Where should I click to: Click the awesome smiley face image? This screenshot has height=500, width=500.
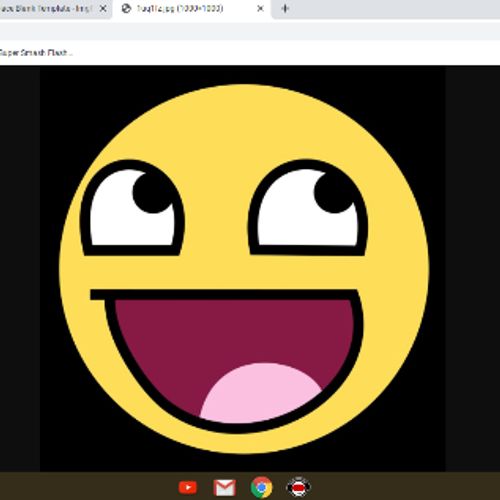click(243, 269)
